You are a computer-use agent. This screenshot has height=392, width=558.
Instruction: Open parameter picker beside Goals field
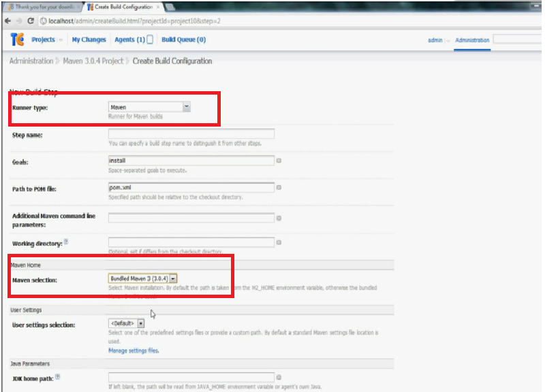[279, 161]
